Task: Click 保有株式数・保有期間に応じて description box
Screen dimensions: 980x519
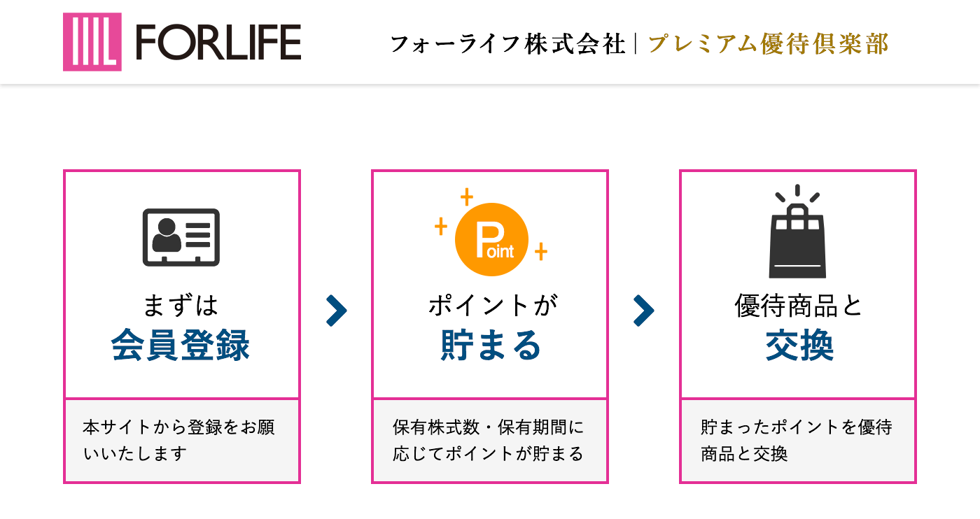Action: [490, 441]
